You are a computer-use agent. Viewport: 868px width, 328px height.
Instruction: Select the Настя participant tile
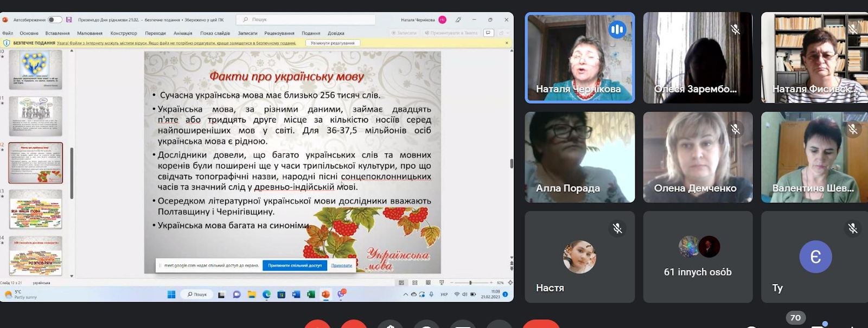pos(579,256)
